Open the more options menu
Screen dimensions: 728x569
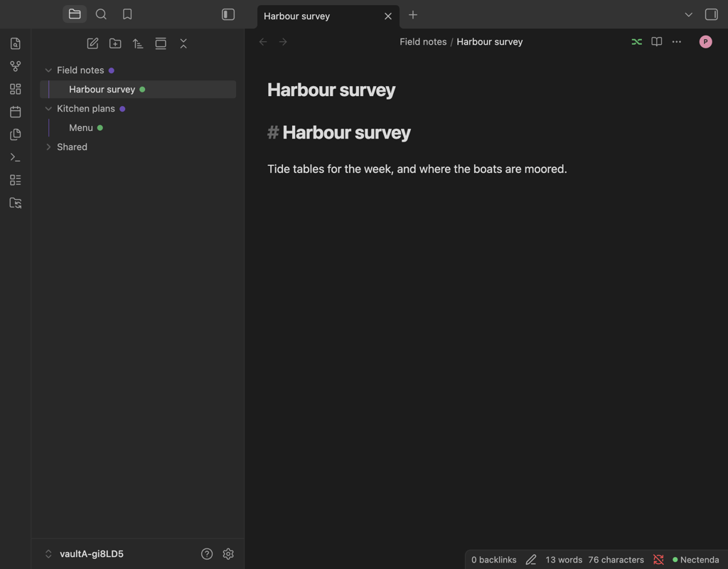pyautogui.click(x=677, y=42)
